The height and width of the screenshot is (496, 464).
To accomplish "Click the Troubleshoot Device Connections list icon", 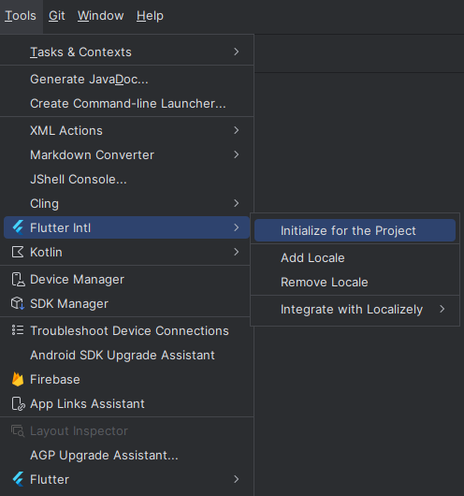I will 18,330.
